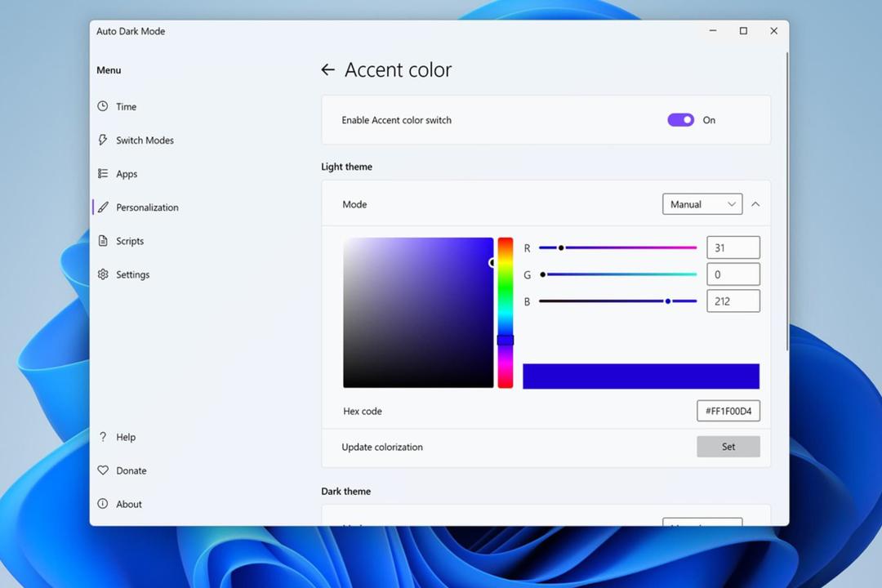The image size is (882, 588).
Task: Click the G value field showing 0
Action: pos(733,274)
